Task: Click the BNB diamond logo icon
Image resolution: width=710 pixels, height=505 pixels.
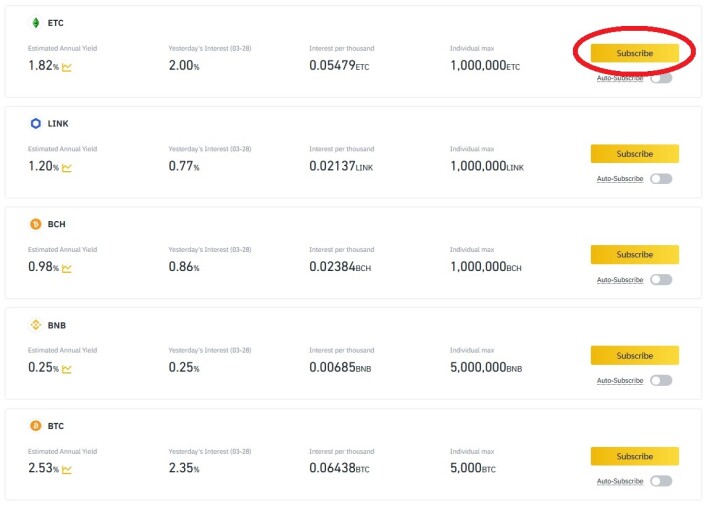Action: [x=36, y=325]
